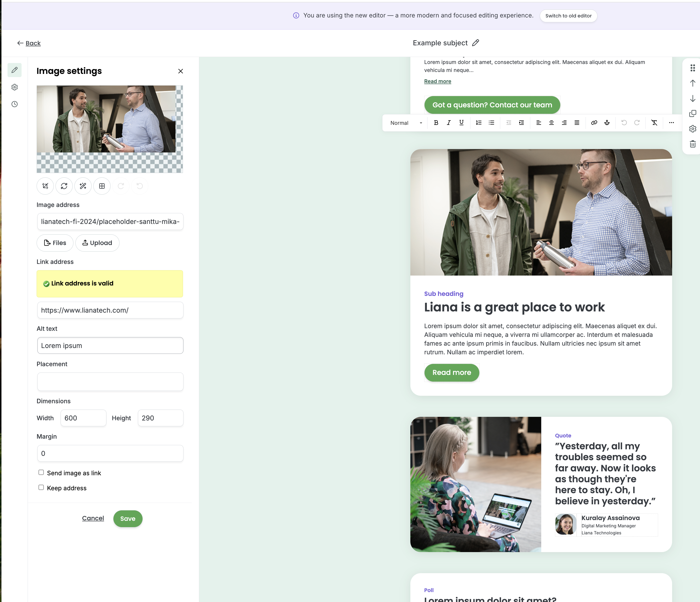Viewport: 700px width, 602px height.
Task: Focus the Image address input field
Action: click(x=110, y=222)
